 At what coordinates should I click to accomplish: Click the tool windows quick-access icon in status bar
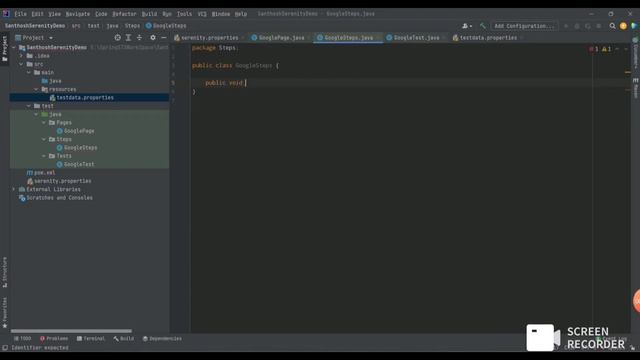(x=5, y=348)
